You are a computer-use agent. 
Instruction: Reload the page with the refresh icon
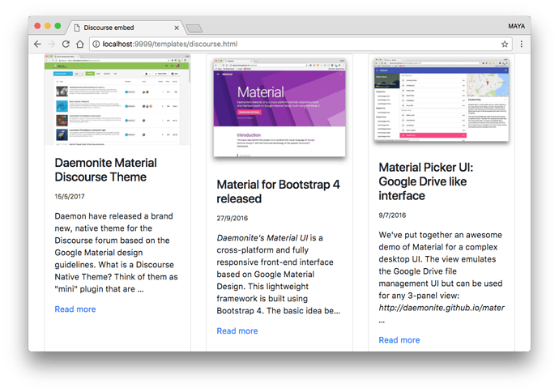point(66,44)
